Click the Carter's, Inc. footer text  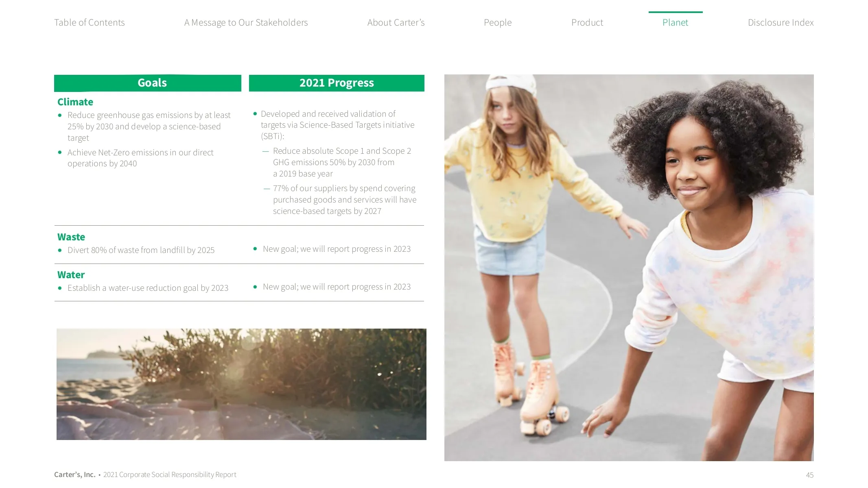75,475
